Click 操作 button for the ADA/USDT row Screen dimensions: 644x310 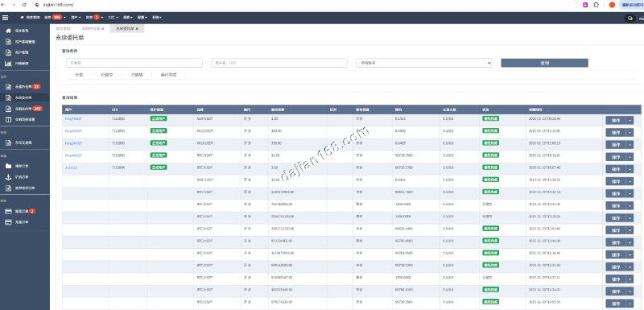pos(616,120)
